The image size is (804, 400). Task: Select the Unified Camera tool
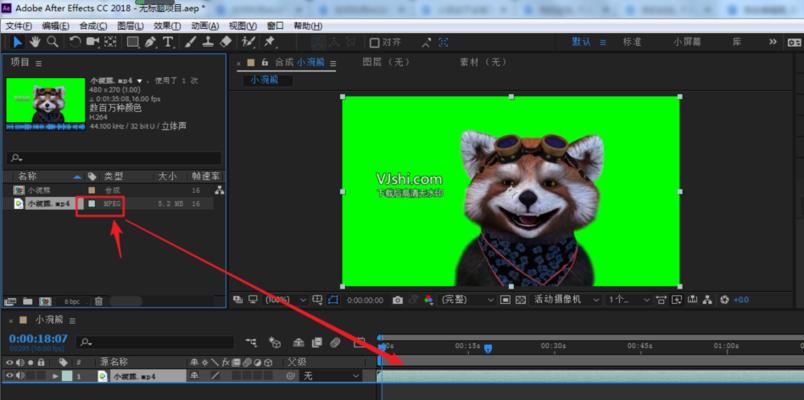click(x=93, y=42)
